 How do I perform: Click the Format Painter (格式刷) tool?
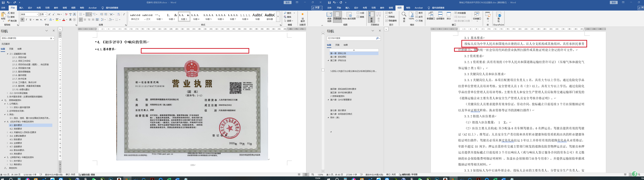(12, 21)
